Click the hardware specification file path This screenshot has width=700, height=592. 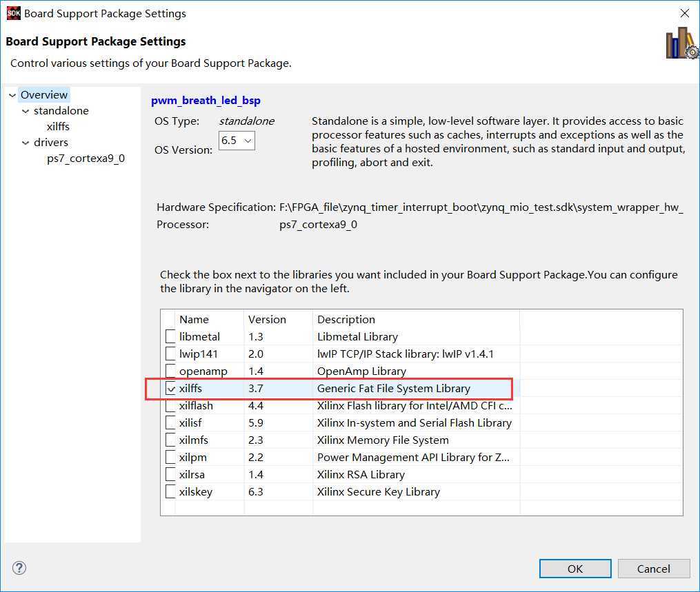pos(481,207)
